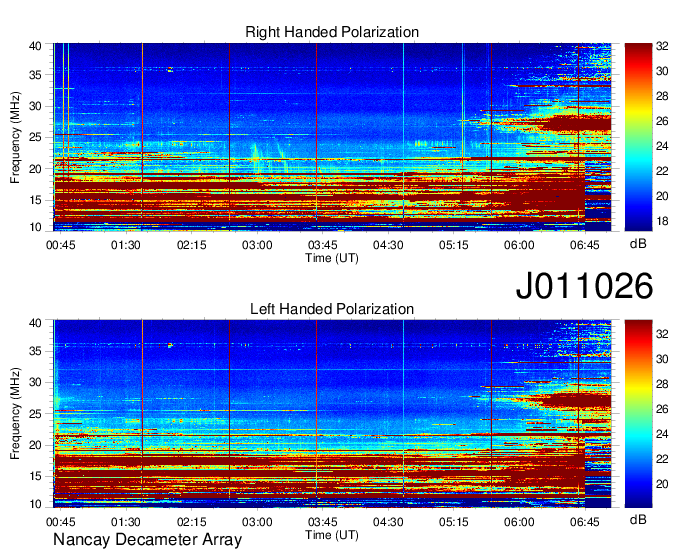Click the "04:30" tick on the top plot
The height and width of the screenshot is (552, 680).
click(x=388, y=245)
